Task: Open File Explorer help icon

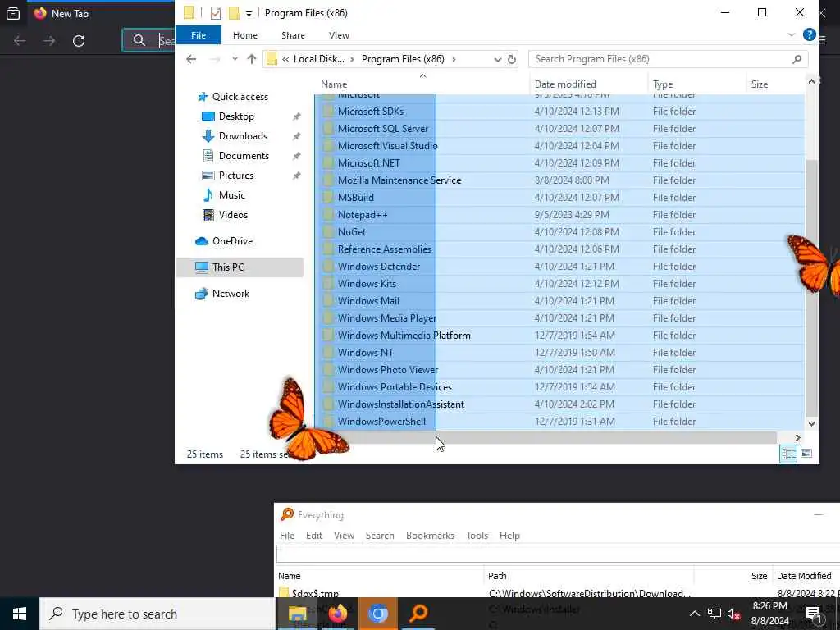Action: (x=809, y=34)
